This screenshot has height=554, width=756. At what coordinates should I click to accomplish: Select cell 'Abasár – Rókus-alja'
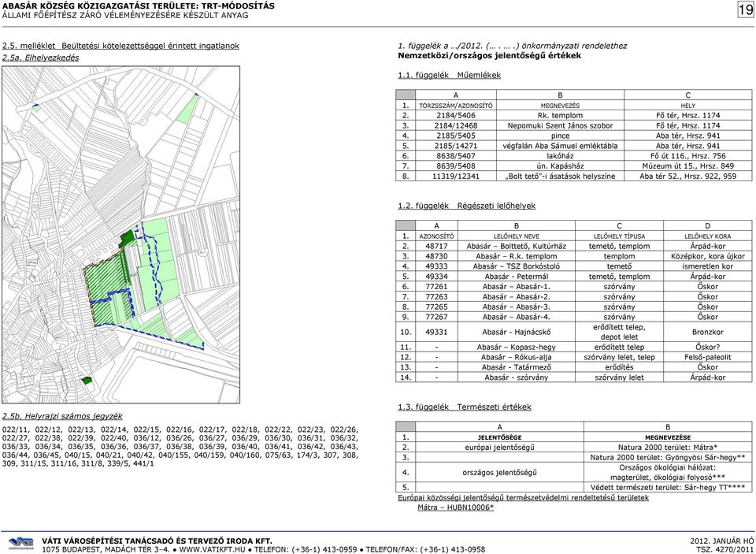click(516, 357)
